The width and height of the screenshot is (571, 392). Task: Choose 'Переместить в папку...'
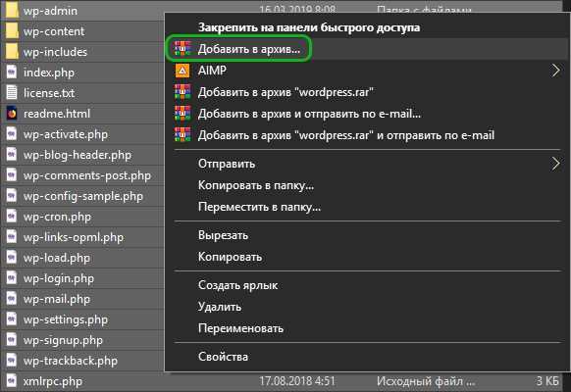point(259,207)
